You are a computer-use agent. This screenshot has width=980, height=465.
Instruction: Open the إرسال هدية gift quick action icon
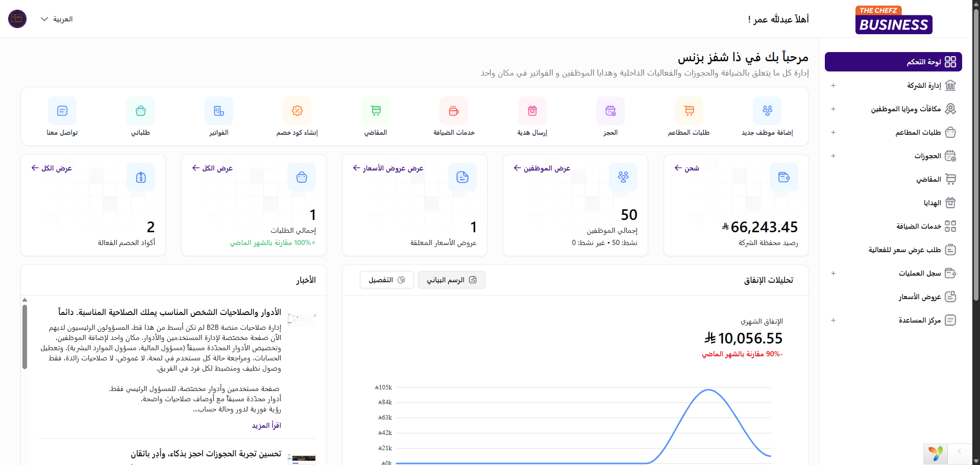click(x=532, y=111)
